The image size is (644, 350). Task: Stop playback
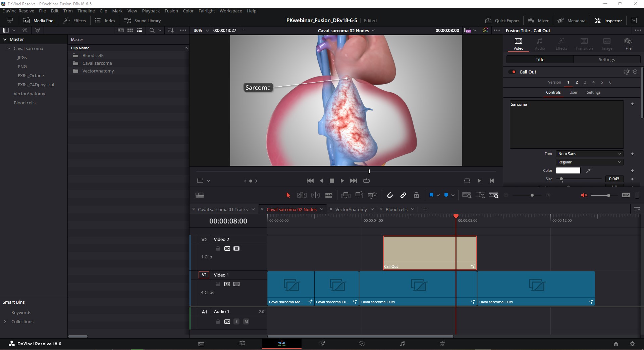pos(332,181)
